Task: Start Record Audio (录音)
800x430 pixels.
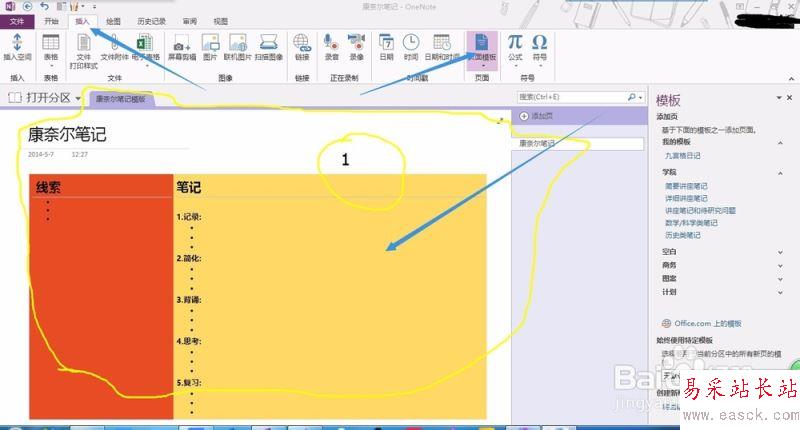Action: [331, 42]
